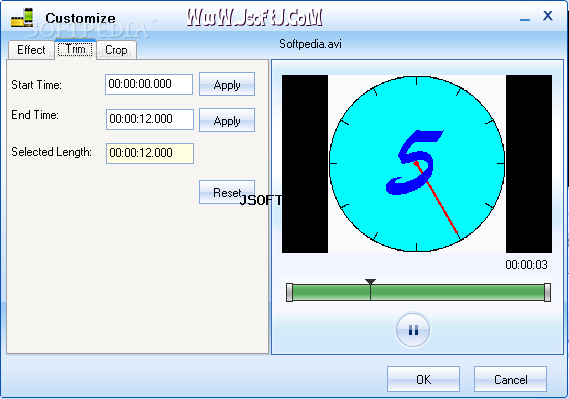The height and width of the screenshot is (399, 569).
Task: Click the black playhead triangle on timeline
Action: point(370,282)
